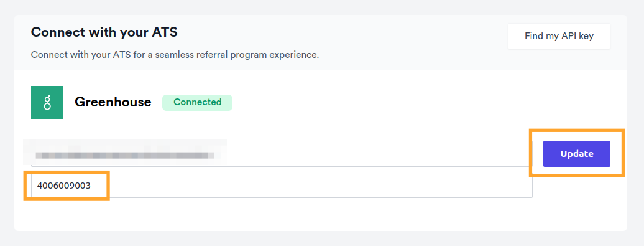Click the purple Update button
Screen dimensions: 644x246
[x=577, y=154]
